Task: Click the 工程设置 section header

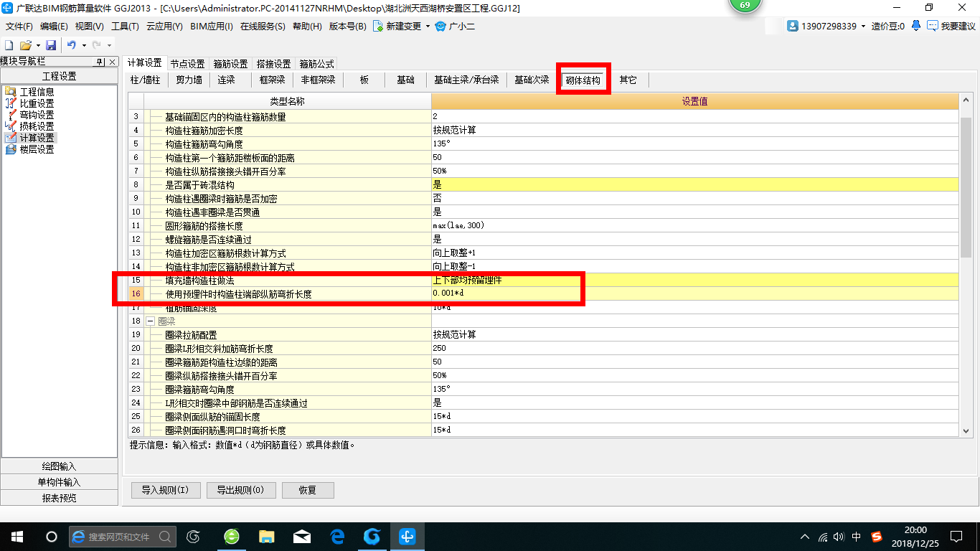Action: pos(60,76)
